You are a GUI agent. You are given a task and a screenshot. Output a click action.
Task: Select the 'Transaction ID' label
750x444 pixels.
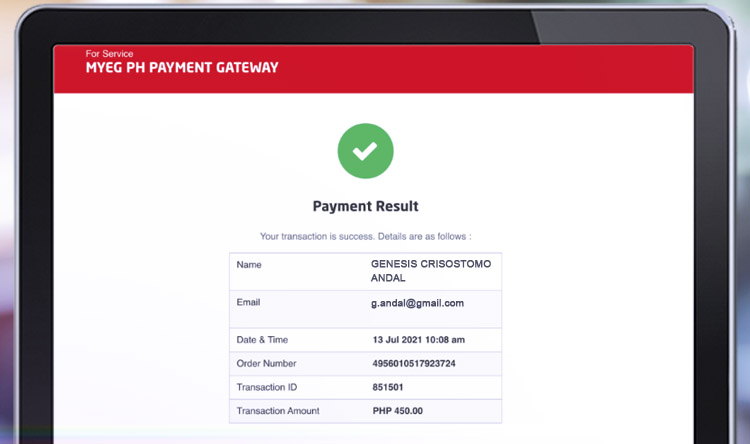pyautogui.click(x=267, y=387)
